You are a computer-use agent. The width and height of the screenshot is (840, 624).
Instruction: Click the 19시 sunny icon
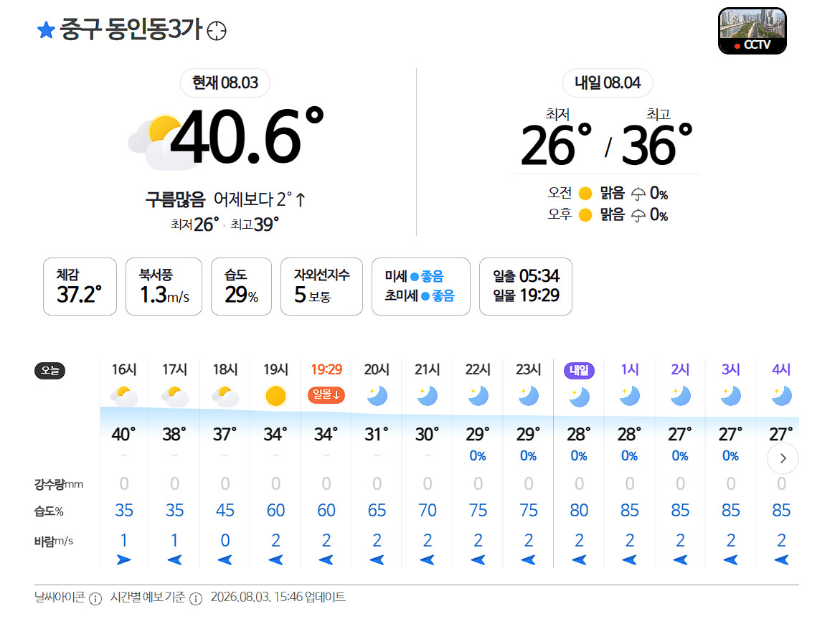point(275,397)
